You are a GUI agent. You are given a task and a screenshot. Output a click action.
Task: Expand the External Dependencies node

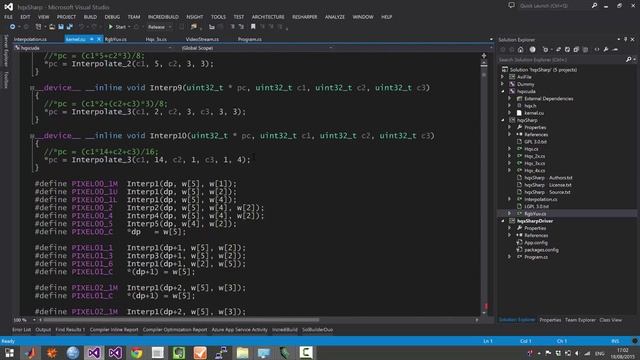tap(510, 98)
